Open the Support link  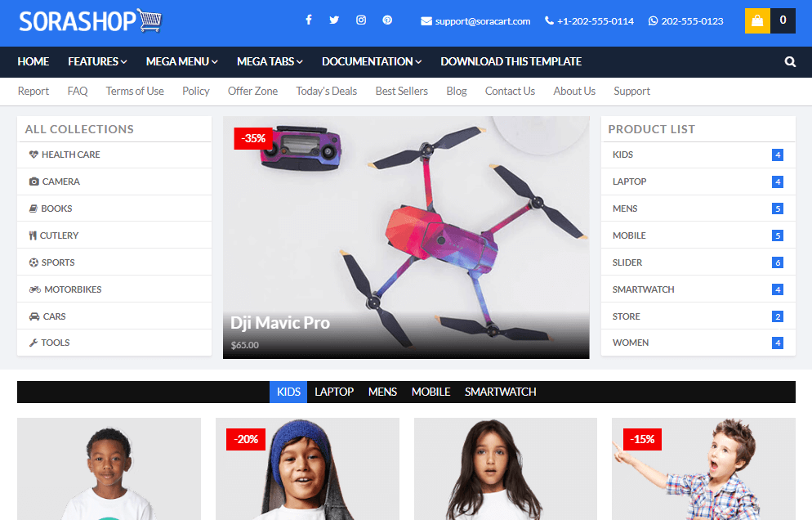point(631,92)
